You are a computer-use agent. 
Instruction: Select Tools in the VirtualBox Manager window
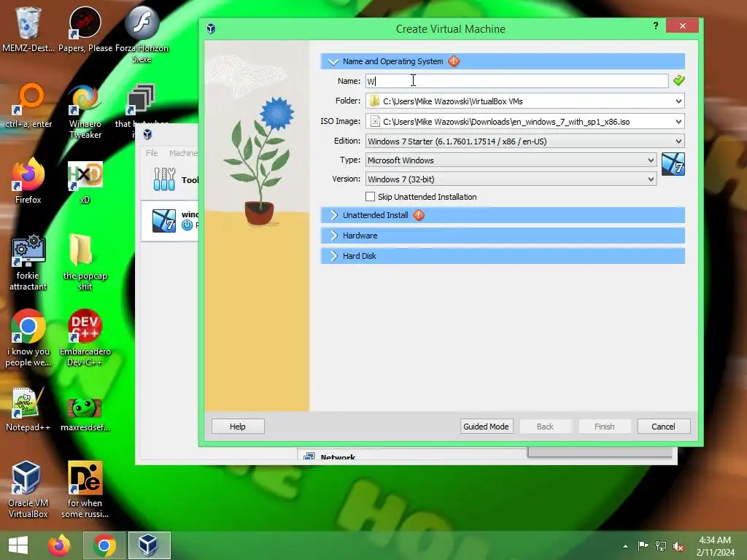click(x=170, y=179)
